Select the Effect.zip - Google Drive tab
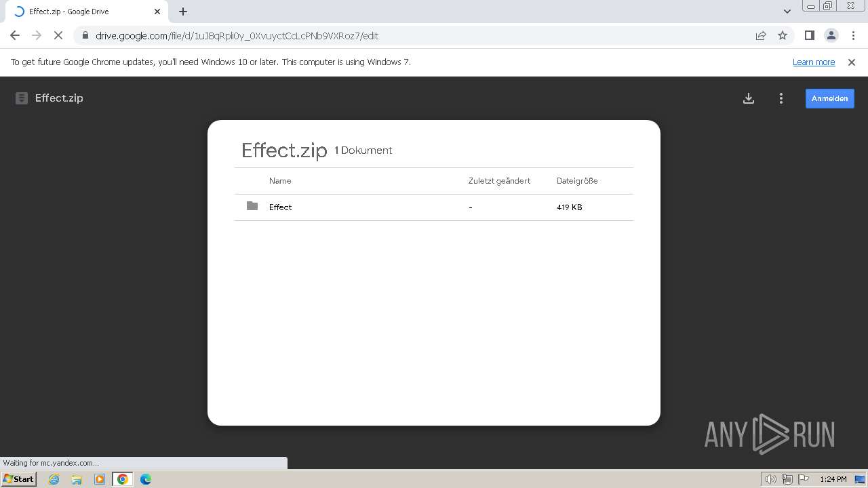868x488 pixels. click(87, 12)
